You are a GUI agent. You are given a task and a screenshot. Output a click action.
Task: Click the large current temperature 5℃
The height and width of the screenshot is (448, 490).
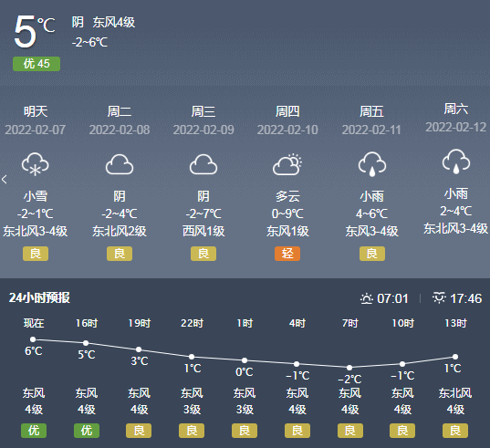35,32
